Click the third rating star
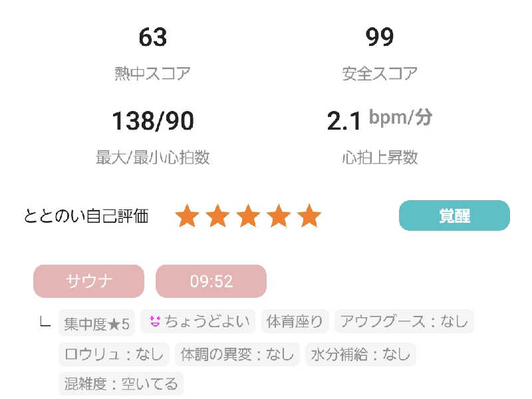532x399 pixels. click(248, 216)
